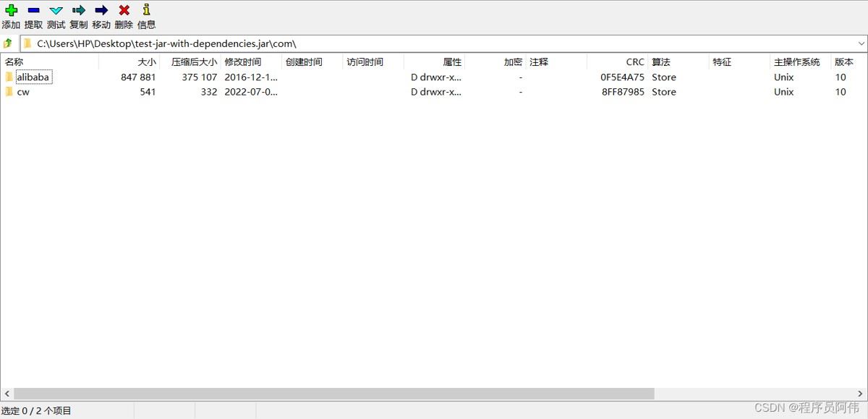Click size value 847 881
Image resolution: width=868 pixels, height=419 pixels.
coord(138,77)
